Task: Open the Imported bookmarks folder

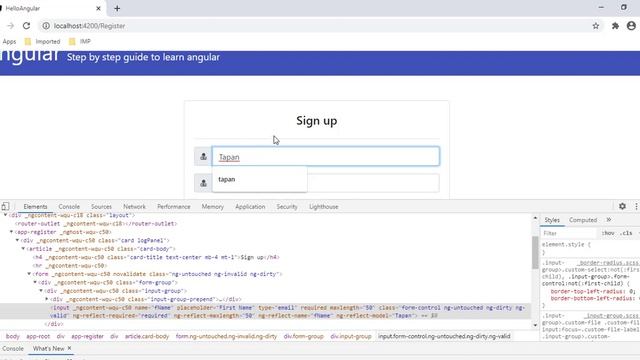Action: click(42, 42)
